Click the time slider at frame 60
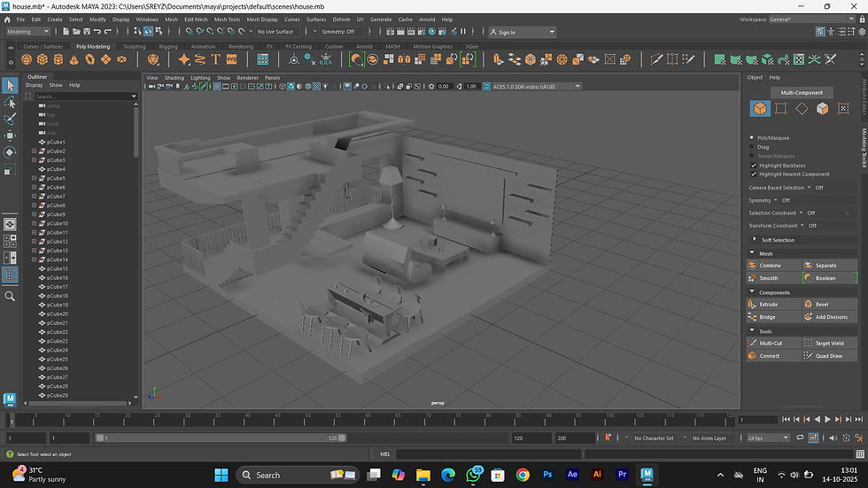This screenshot has width=868, height=488. pos(368,421)
